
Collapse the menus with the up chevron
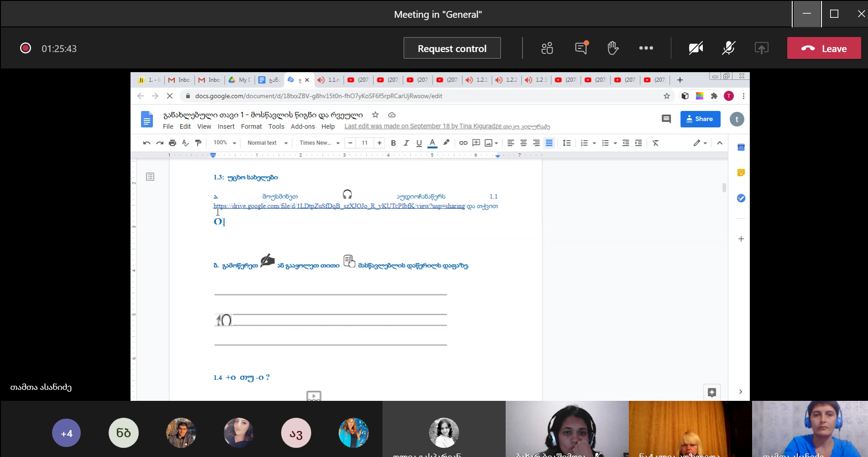point(720,143)
